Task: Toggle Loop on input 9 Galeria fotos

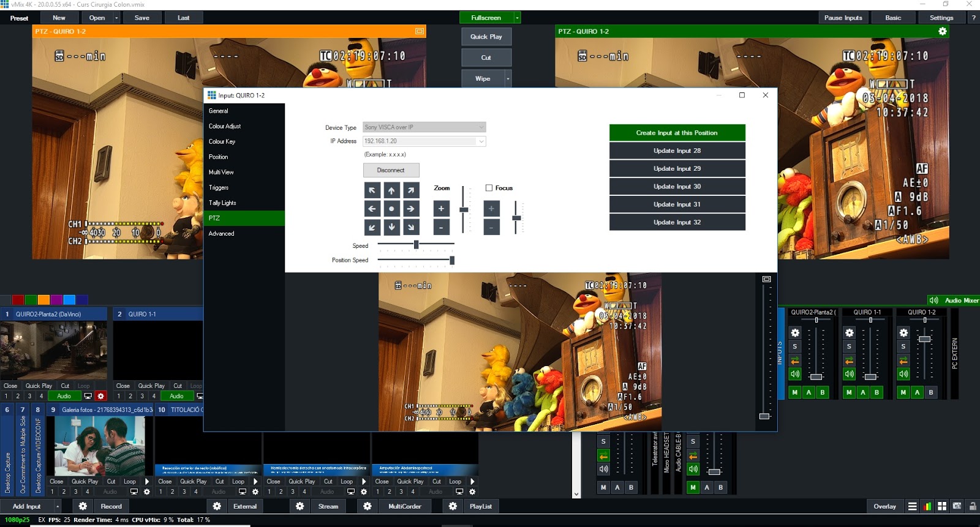Action: pos(130,482)
